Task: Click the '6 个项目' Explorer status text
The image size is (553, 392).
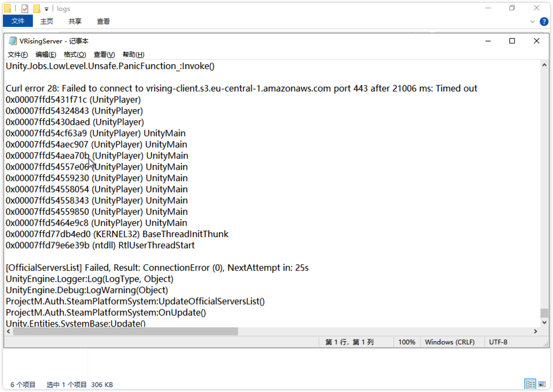Action: point(23,385)
